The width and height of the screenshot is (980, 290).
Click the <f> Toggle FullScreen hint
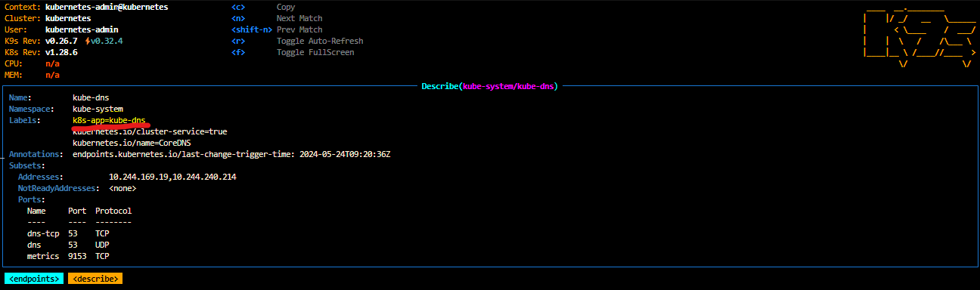[x=293, y=52]
